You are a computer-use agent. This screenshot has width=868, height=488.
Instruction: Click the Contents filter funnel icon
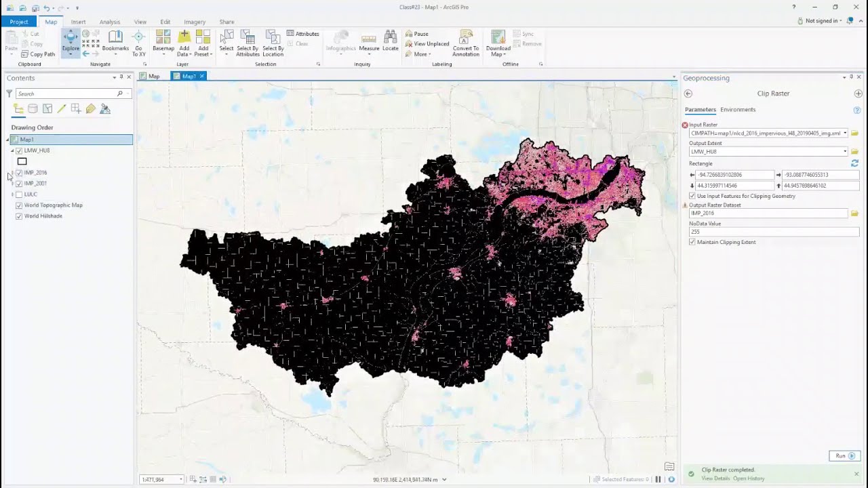click(9, 94)
